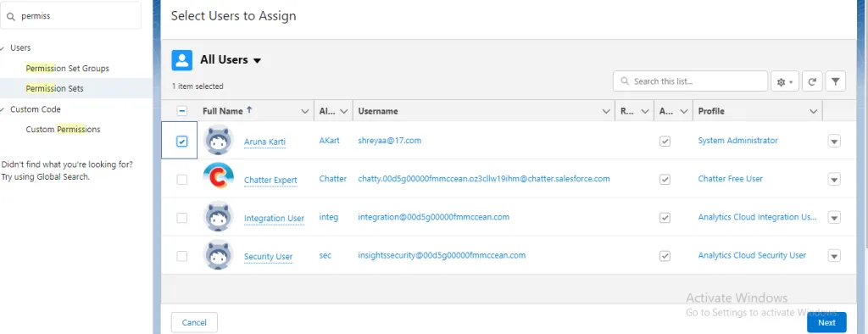Click alias Chatter

[x=332, y=179]
